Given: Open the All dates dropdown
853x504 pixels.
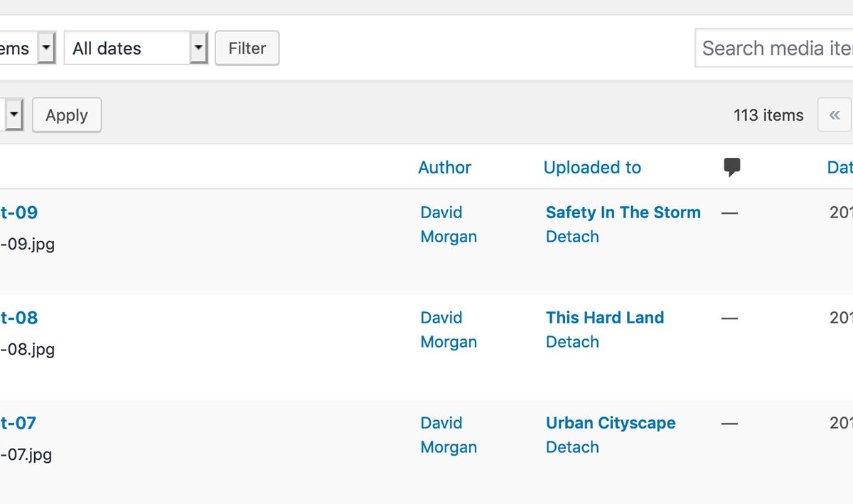Looking at the screenshot, I should (x=136, y=48).
